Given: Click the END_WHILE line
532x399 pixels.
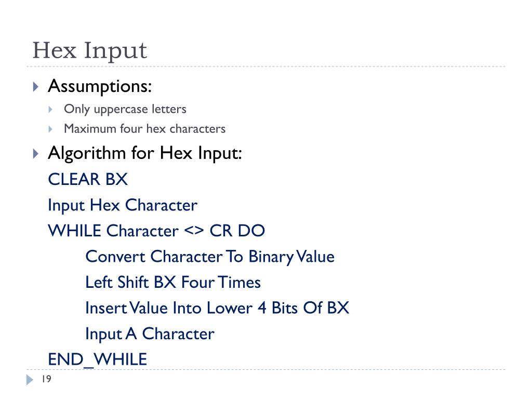Looking at the screenshot, I should tap(98, 360).
